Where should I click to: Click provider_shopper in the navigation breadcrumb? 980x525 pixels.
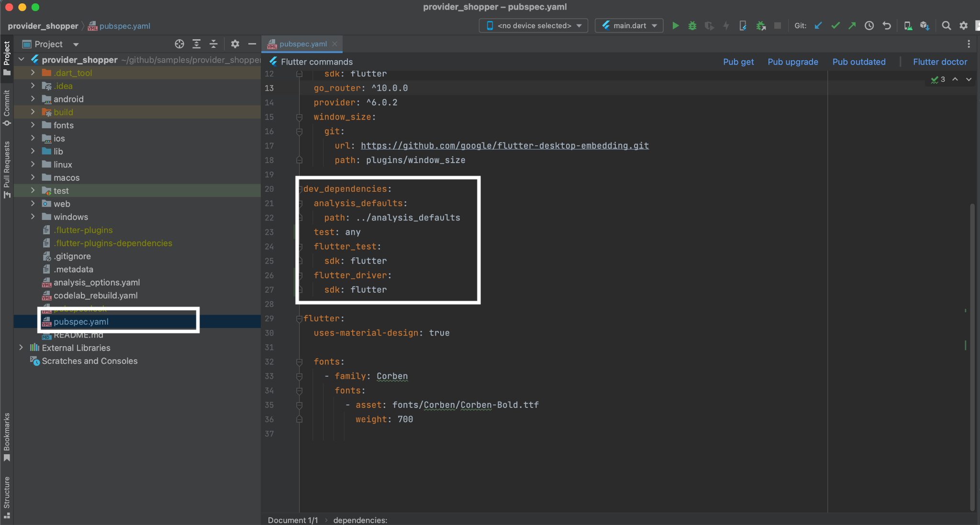43,26
